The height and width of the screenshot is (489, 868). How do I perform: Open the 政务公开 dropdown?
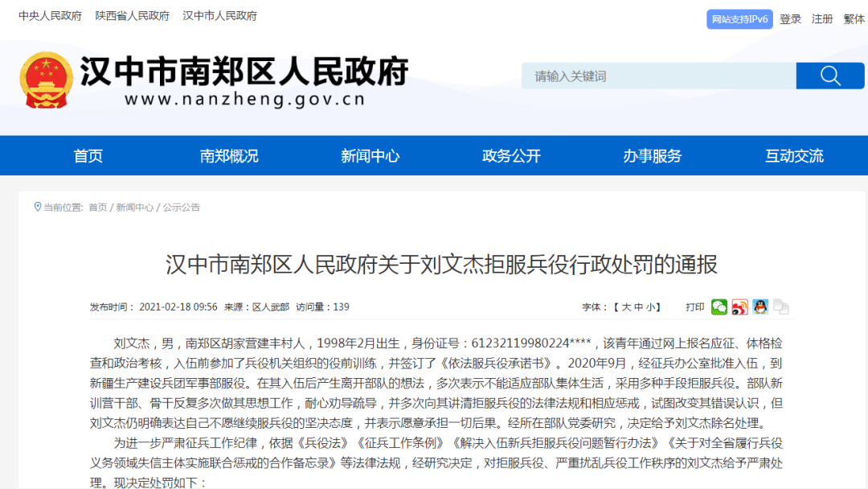[512, 155]
